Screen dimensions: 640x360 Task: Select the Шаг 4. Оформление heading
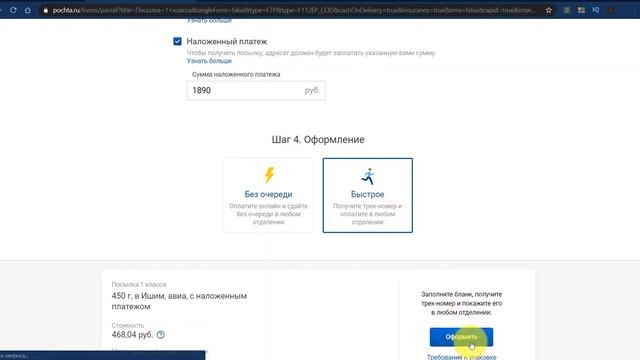[318, 140]
